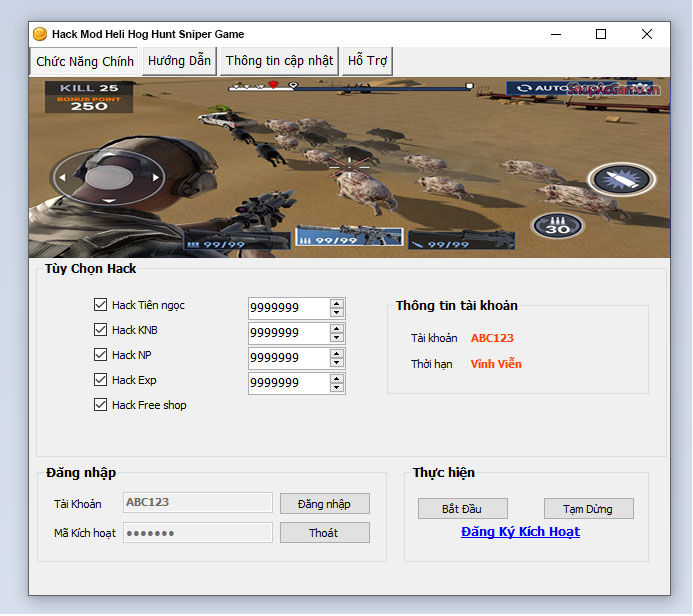Decrease the Hack Tiên ngọc value with down arrow

(337, 312)
